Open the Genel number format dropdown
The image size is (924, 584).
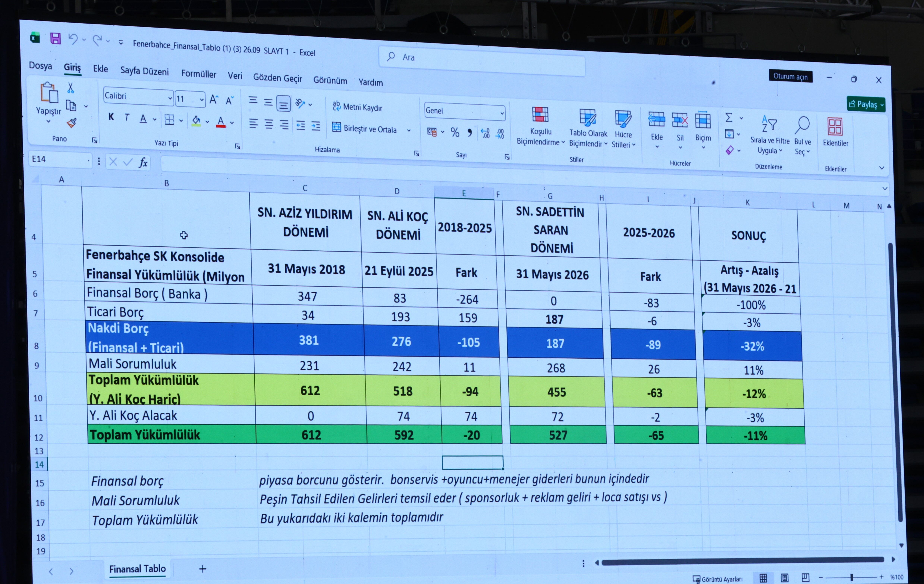(502, 113)
